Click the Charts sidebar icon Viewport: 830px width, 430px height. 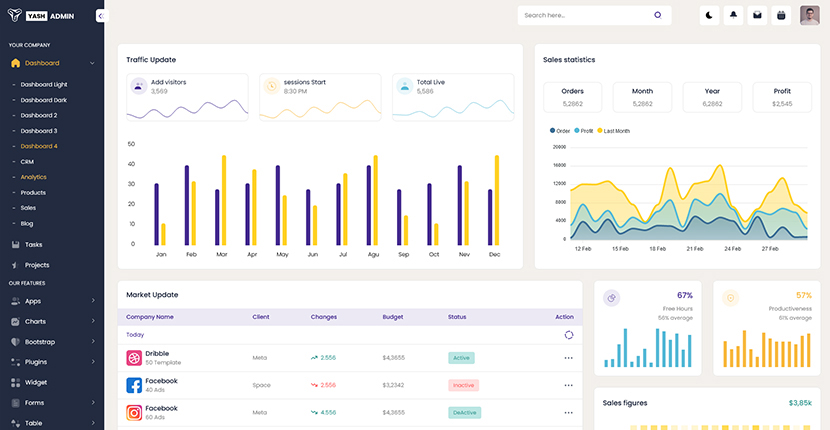pos(15,321)
